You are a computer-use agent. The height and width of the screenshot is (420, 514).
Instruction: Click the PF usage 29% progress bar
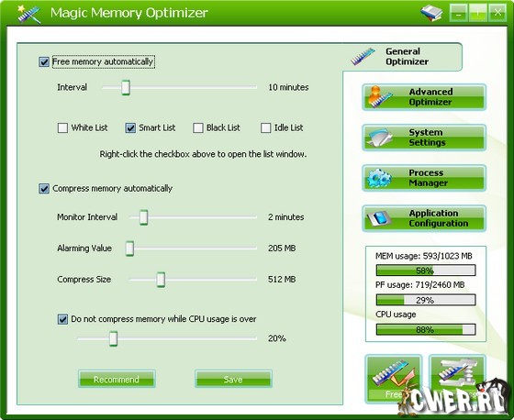pyautogui.click(x=426, y=300)
